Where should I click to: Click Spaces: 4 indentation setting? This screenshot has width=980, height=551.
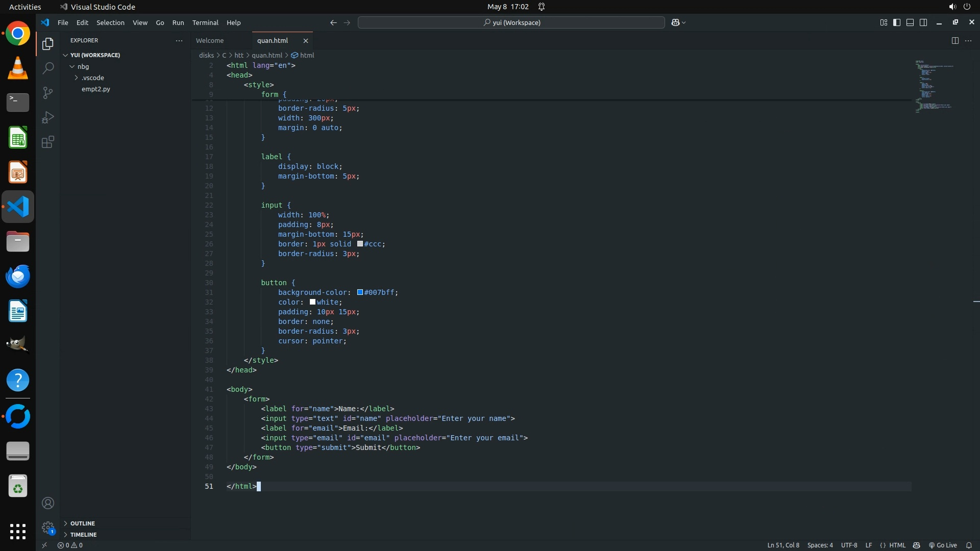coord(820,545)
